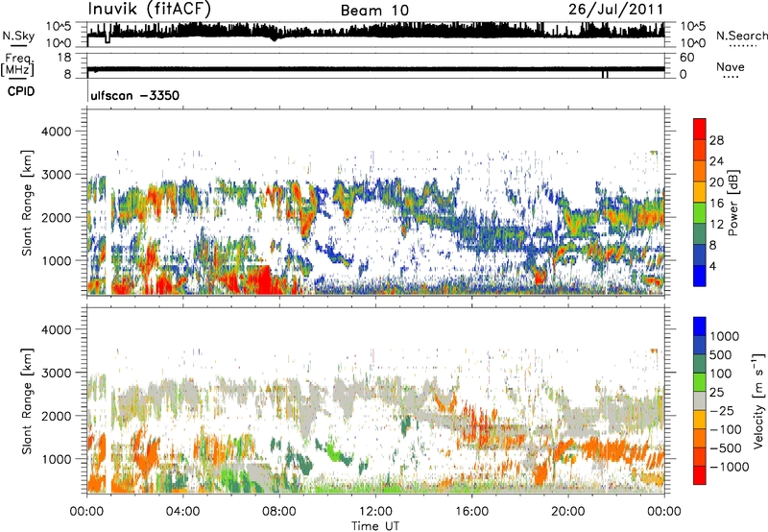The height and width of the screenshot is (532, 768).
Task: Click the '-1000' velocity colorbar tick value
Action: pos(729,467)
